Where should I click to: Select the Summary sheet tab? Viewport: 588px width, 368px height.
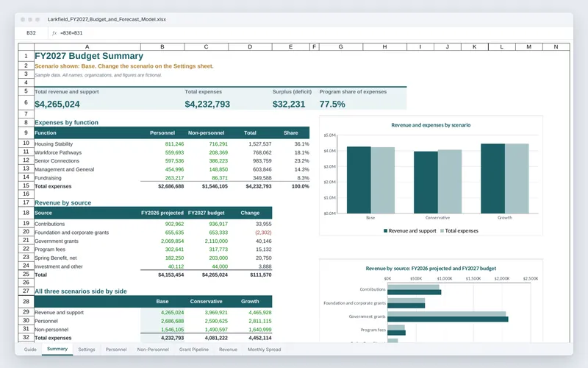[57, 349]
